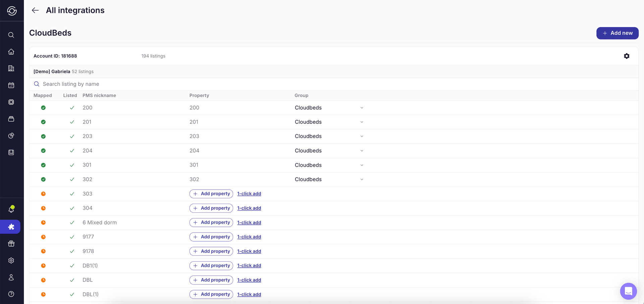Go to the Home dashboard icon

click(11, 52)
